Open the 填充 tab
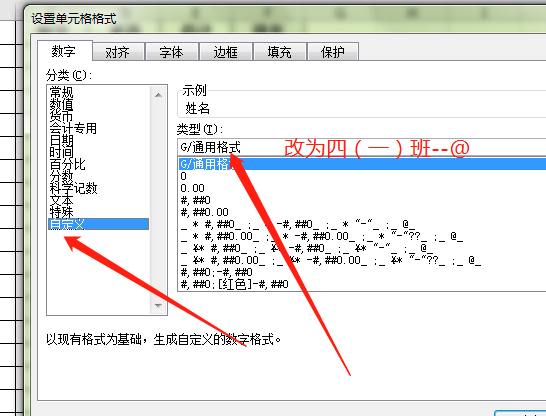 (x=280, y=52)
